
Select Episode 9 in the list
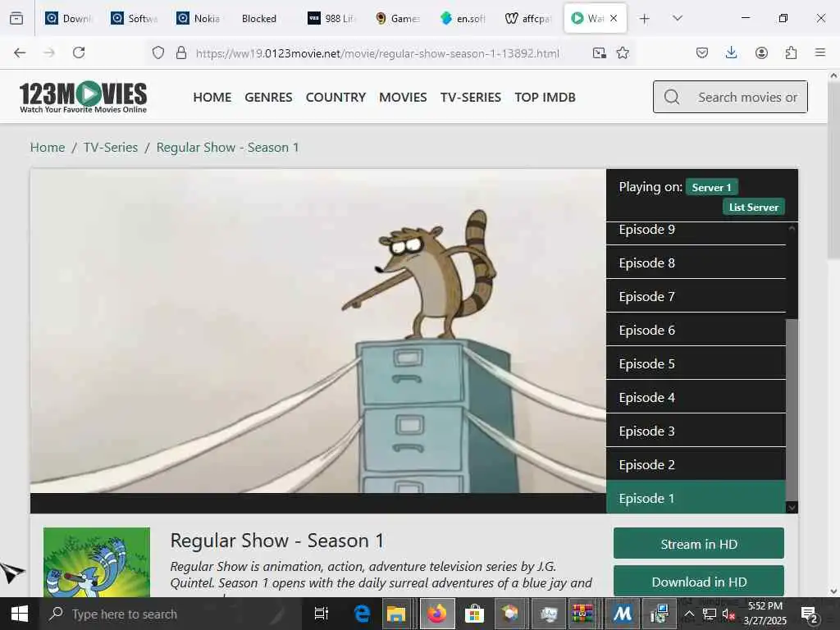[696, 232]
